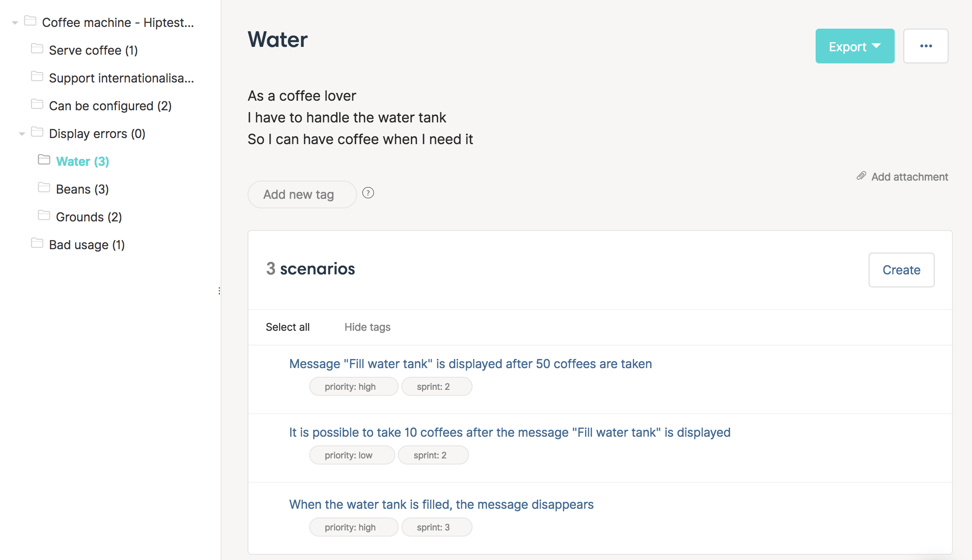Open Support internationalisation folder

[121, 78]
